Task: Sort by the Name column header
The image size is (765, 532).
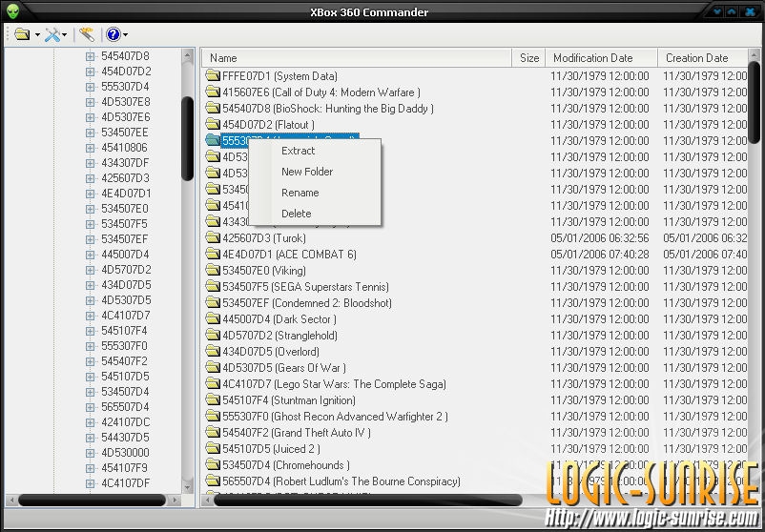Action: pyautogui.click(x=357, y=58)
